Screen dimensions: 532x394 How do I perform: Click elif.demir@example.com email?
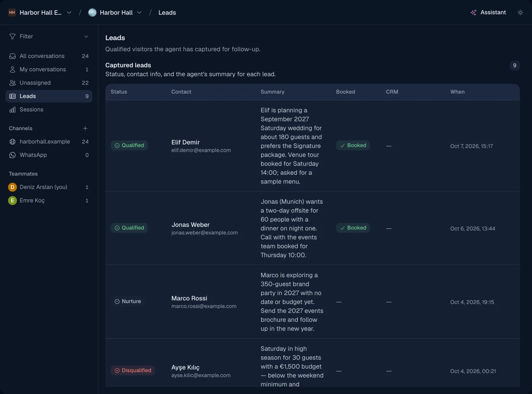(201, 150)
